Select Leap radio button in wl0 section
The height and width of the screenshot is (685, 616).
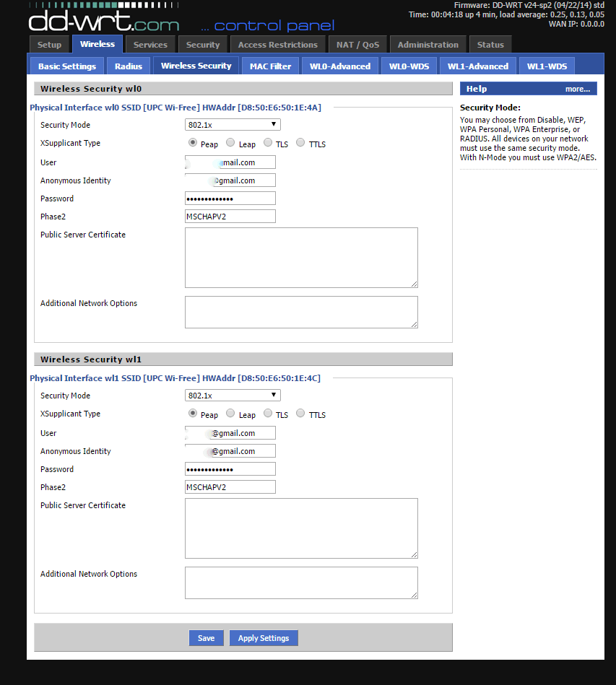[230, 143]
